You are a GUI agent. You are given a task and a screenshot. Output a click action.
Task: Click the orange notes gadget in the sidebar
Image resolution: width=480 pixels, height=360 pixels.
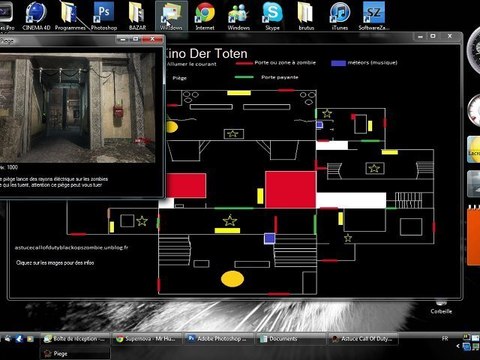tap(473, 235)
